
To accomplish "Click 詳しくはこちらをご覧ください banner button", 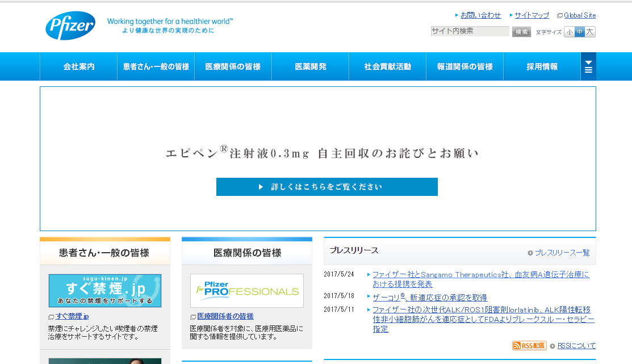I will (327, 187).
